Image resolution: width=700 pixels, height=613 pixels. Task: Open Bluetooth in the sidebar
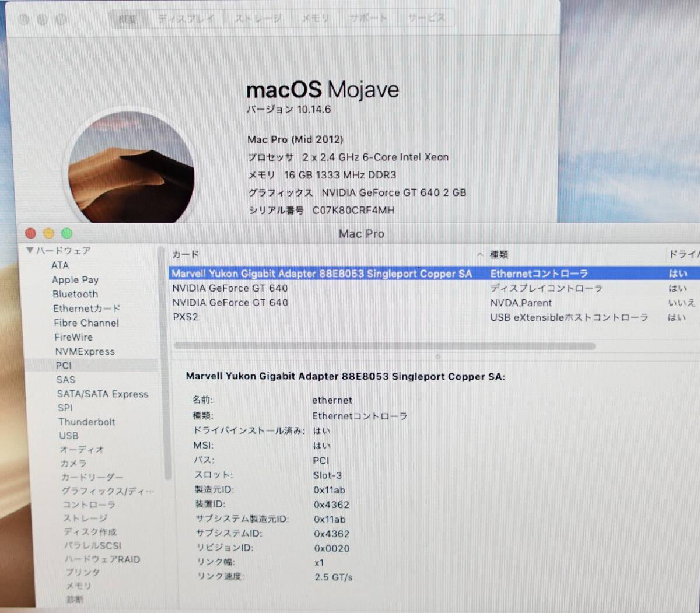75,295
